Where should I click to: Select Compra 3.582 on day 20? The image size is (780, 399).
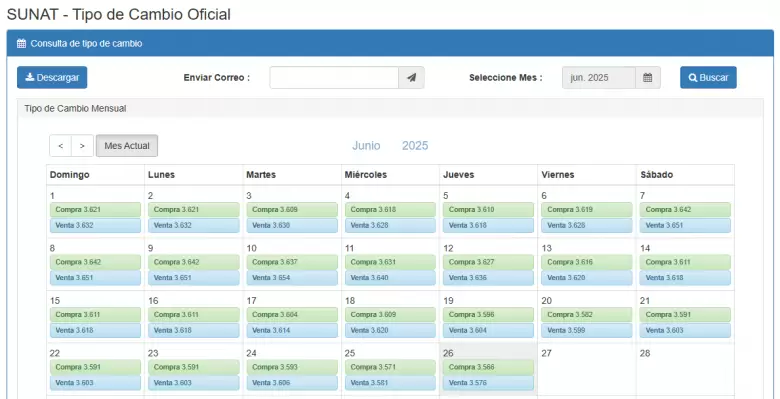coord(587,315)
